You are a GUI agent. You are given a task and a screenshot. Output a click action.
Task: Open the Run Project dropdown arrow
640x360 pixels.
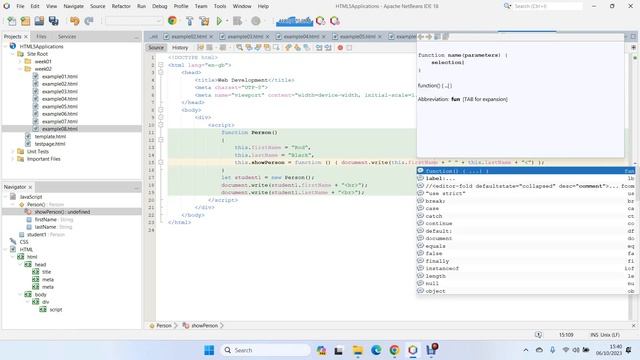coord(227,21)
